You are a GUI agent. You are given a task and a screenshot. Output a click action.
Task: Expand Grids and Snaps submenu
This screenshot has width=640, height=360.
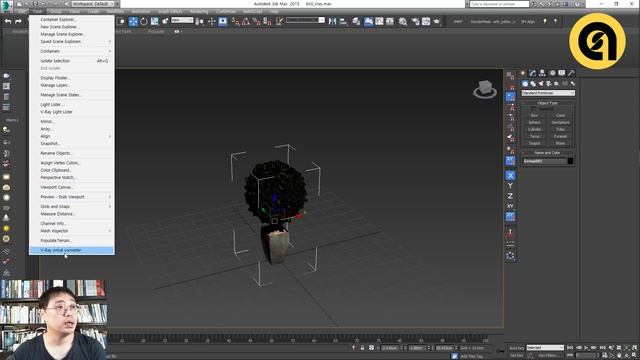click(71, 207)
